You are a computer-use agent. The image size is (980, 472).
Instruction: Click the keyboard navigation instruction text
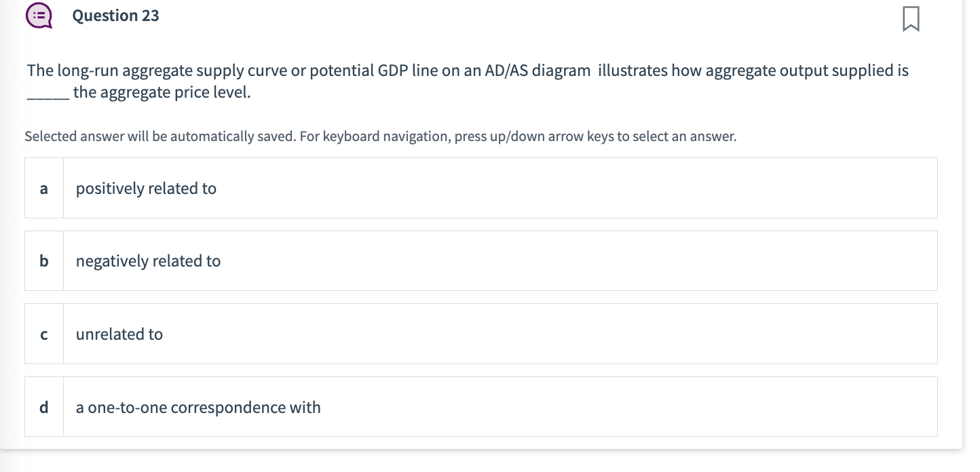tap(380, 136)
